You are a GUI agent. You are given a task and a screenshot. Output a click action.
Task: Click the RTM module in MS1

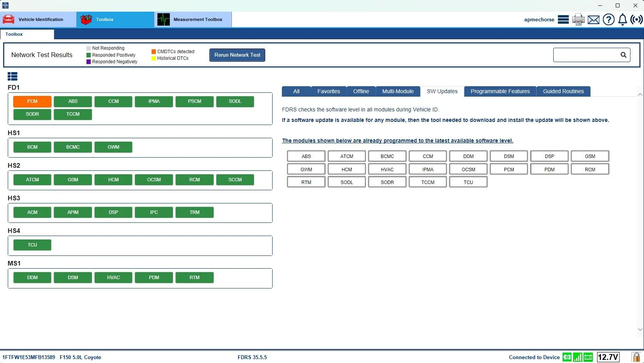(195, 278)
